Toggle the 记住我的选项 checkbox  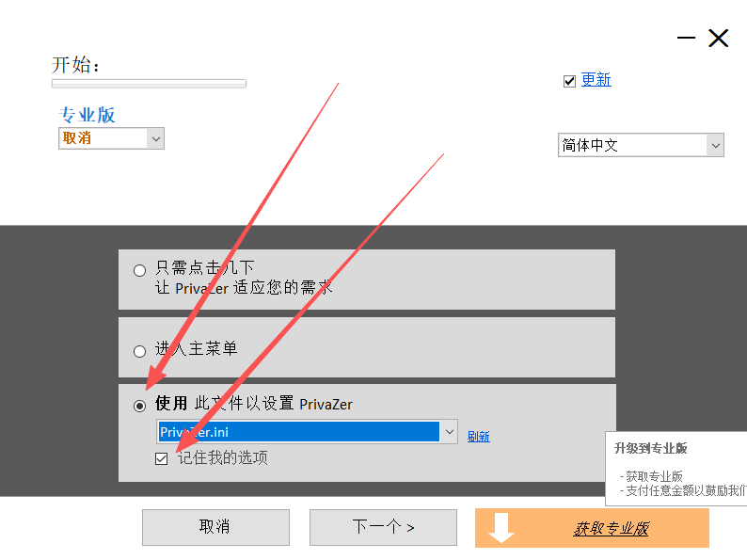tap(162, 458)
